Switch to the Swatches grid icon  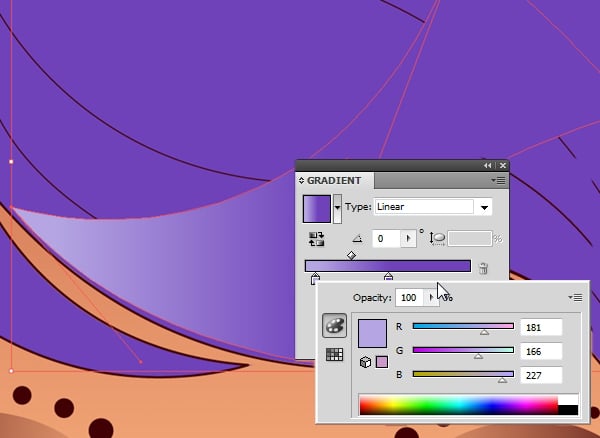pyautogui.click(x=335, y=354)
